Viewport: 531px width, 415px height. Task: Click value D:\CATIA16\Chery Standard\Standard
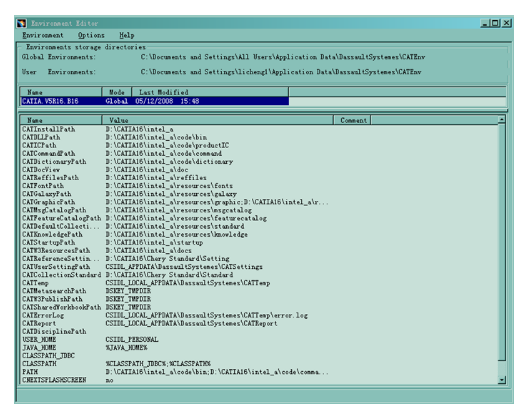[169, 275]
